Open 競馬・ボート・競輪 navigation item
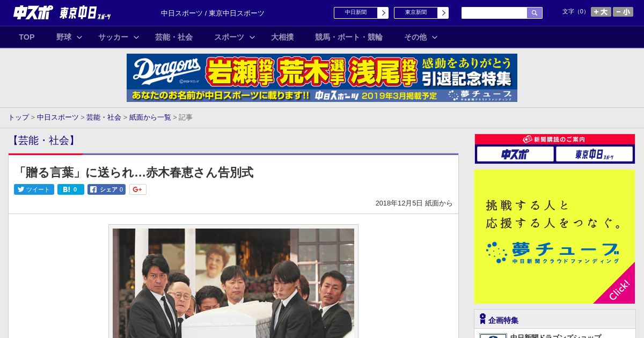The image size is (644, 338). (349, 37)
